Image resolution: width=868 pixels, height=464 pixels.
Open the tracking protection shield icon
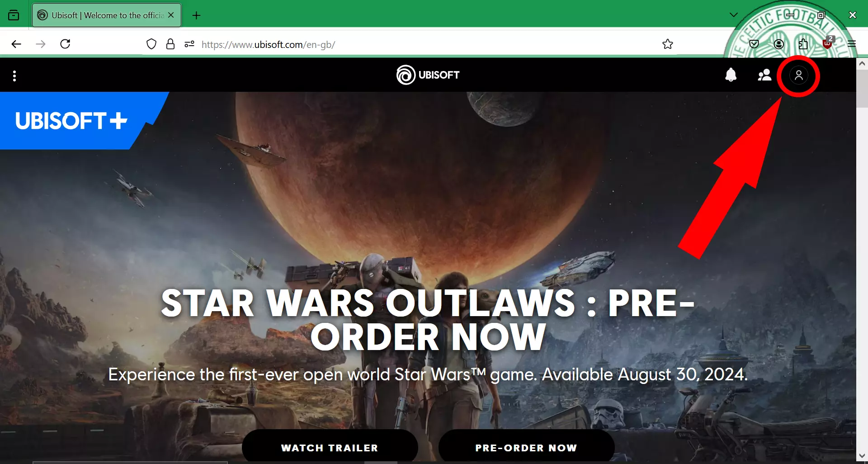[151, 44]
